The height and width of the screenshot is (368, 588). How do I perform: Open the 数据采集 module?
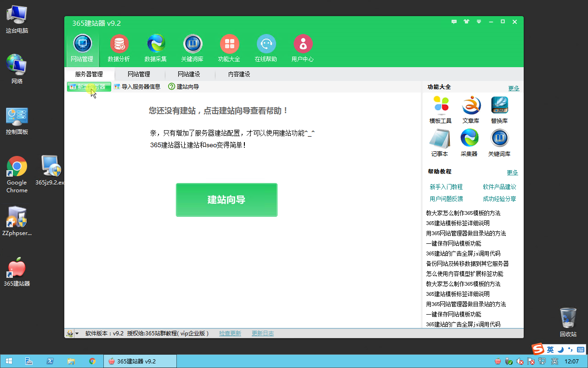(156, 48)
